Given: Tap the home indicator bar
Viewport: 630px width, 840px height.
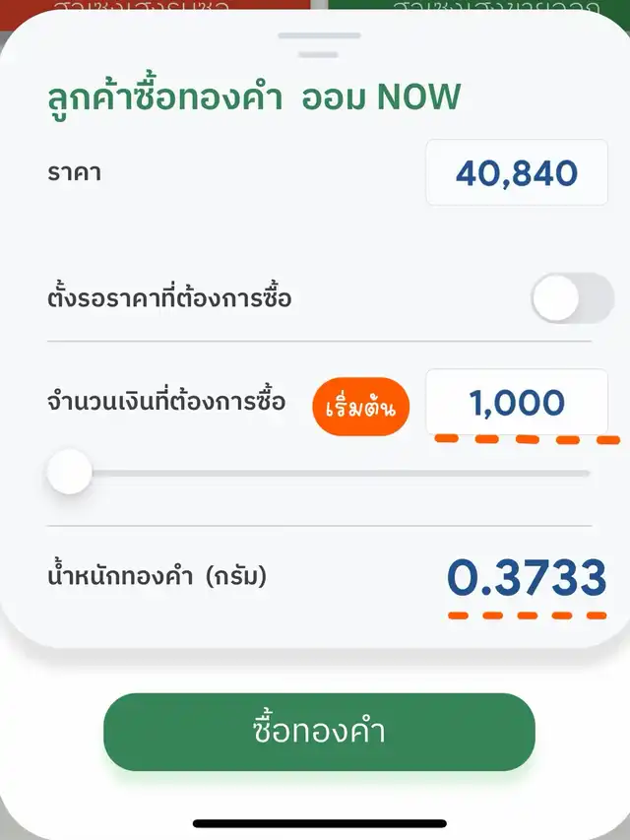Looking at the screenshot, I should click(x=319, y=823).
